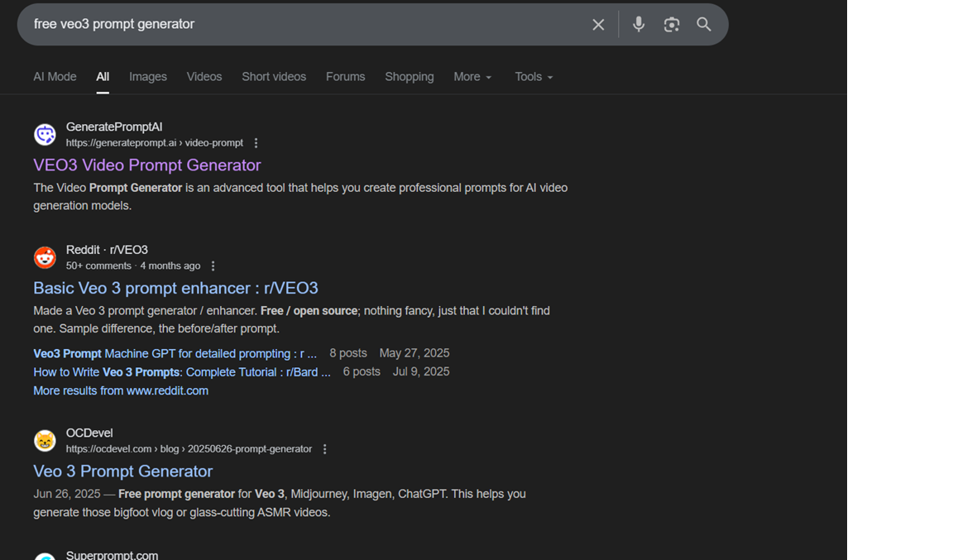Open three-dot menu for Reddit result

pos(213,266)
